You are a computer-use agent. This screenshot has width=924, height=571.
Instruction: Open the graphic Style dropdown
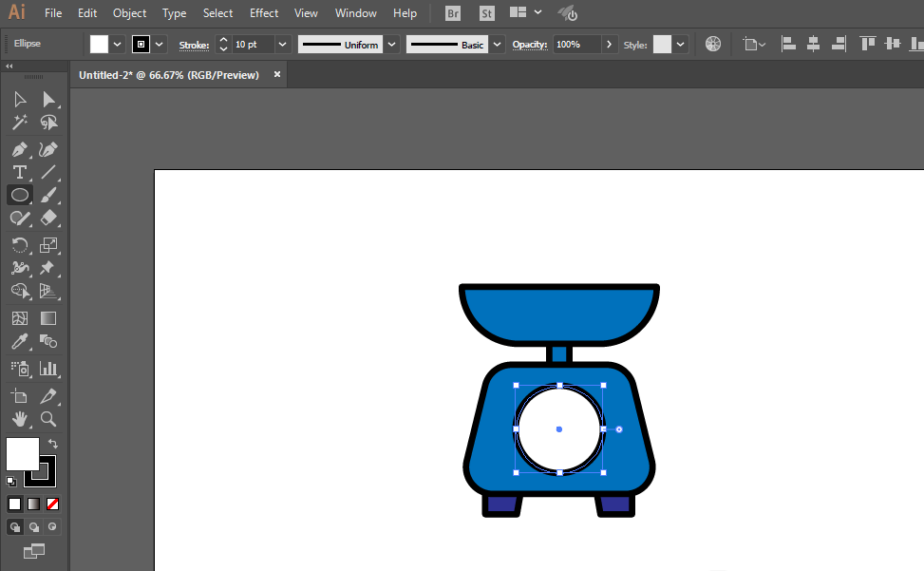coord(681,45)
